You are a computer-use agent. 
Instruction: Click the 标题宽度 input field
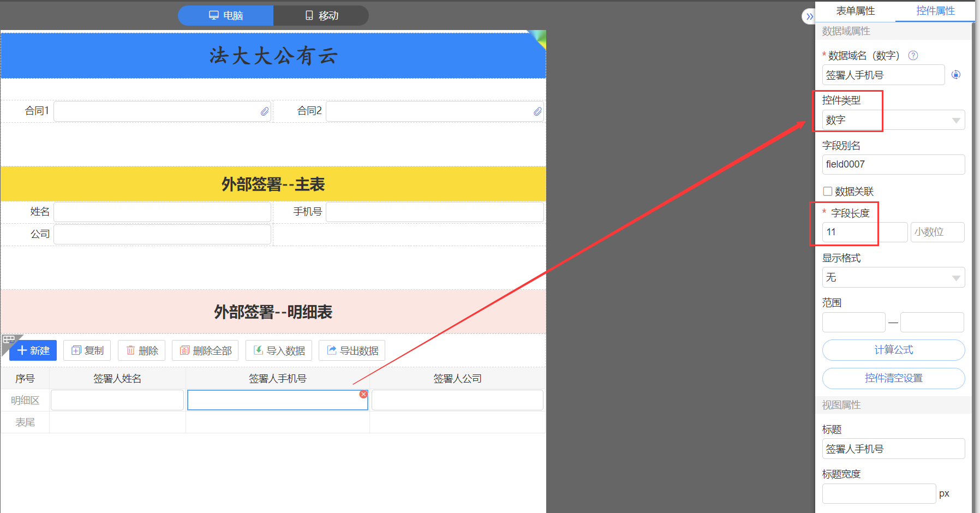pyautogui.click(x=879, y=493)
